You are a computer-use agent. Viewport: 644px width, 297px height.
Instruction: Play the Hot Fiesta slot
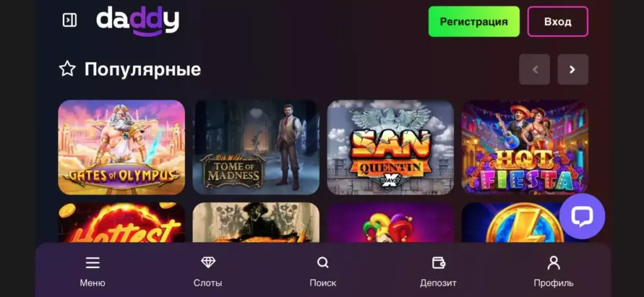[x=525, y=148]
